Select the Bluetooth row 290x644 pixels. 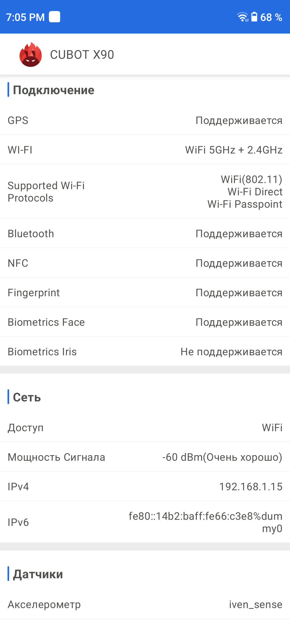[145, 234]
